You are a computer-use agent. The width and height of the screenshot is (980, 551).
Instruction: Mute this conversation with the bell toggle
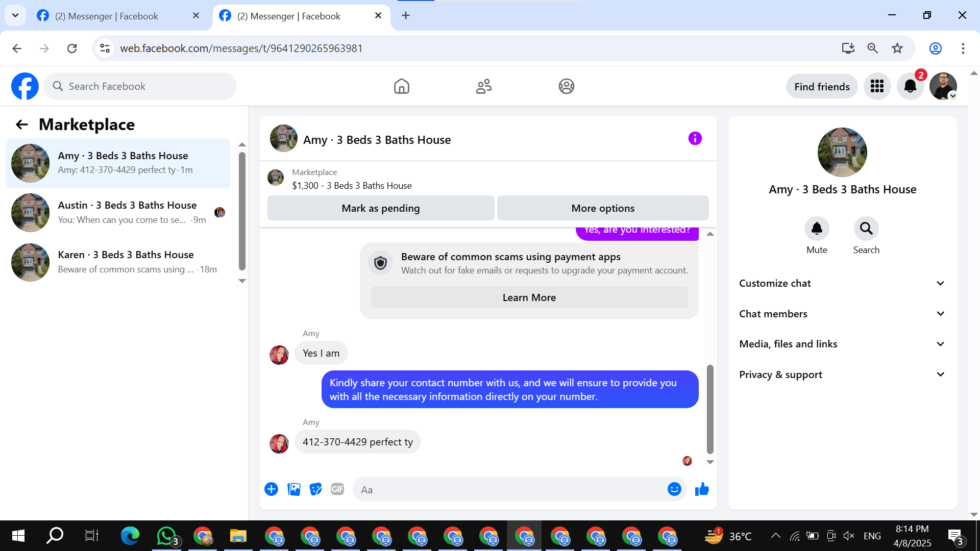tap(817, 229)
